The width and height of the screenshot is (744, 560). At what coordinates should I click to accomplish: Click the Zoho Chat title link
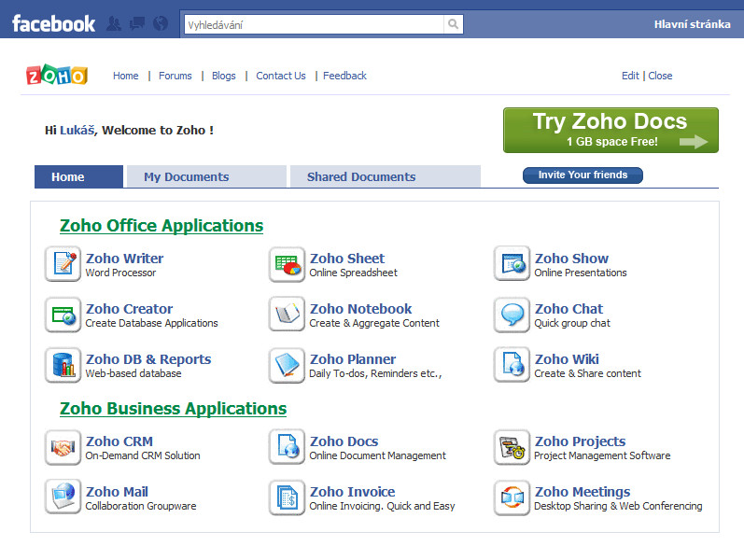(569, 309)
